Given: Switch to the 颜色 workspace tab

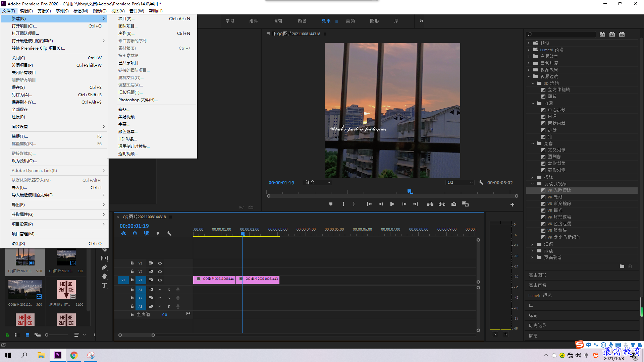Looking at the screenshot, I should point(302,21).
